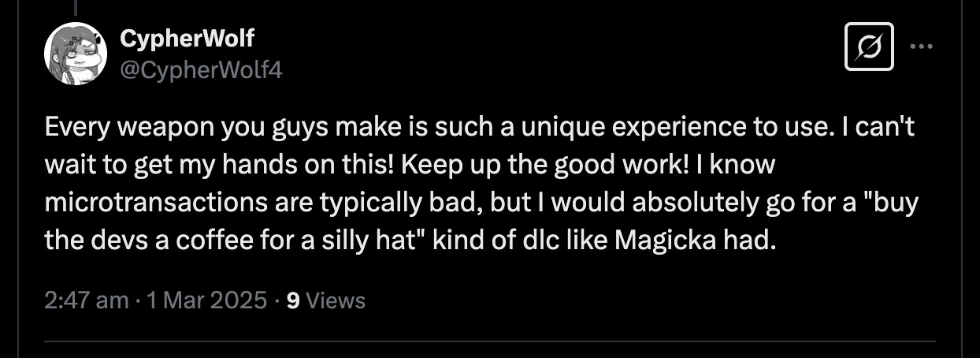
Task: Click the vertical thread line above the avatar
Action: [x=75, y=8]
